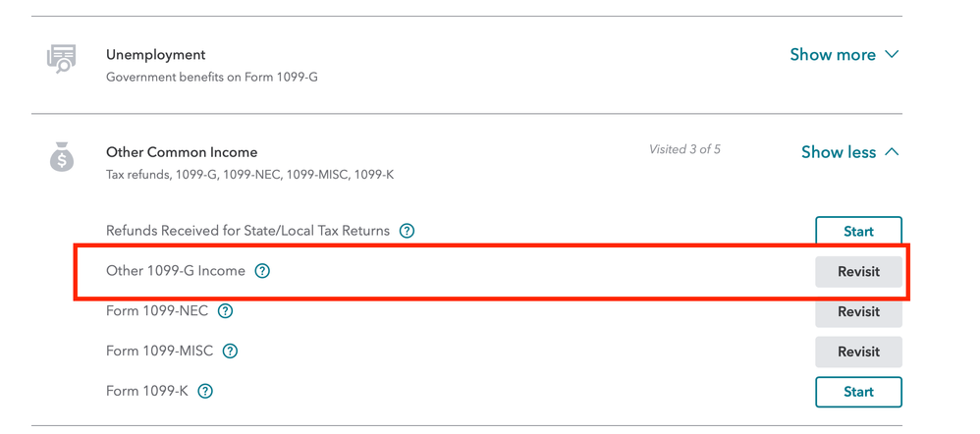Expand Unemployment section with Show more
This screenshot has height=434, width=980.
point(844,54)
